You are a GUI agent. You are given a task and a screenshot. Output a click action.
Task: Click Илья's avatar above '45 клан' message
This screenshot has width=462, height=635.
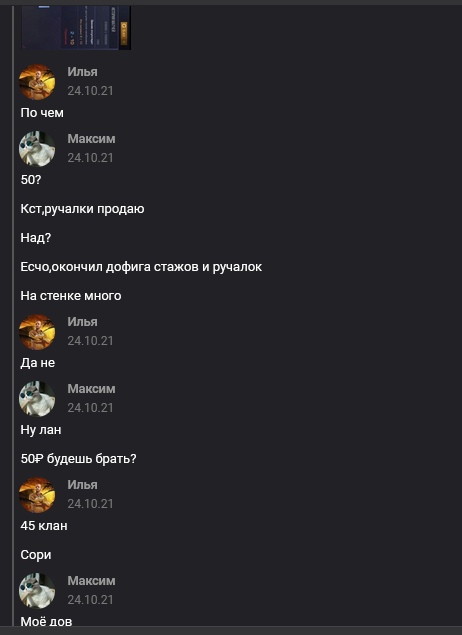click(x=37, y=495)
